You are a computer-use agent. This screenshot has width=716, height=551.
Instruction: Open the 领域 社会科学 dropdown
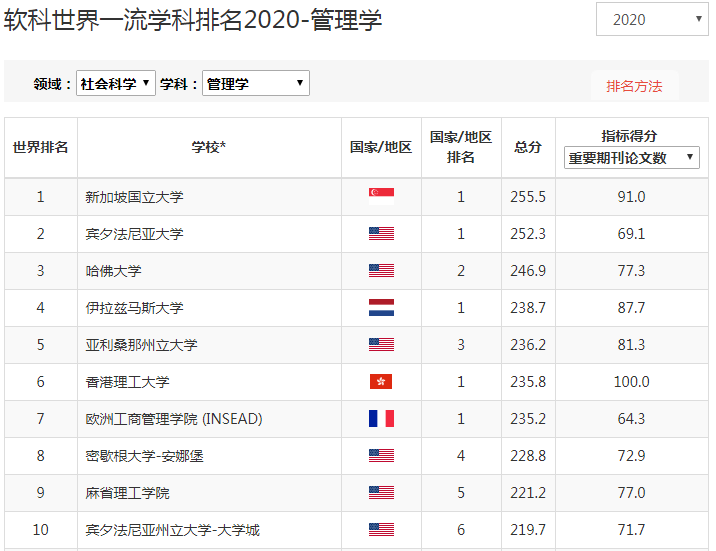tap(116, 83)
